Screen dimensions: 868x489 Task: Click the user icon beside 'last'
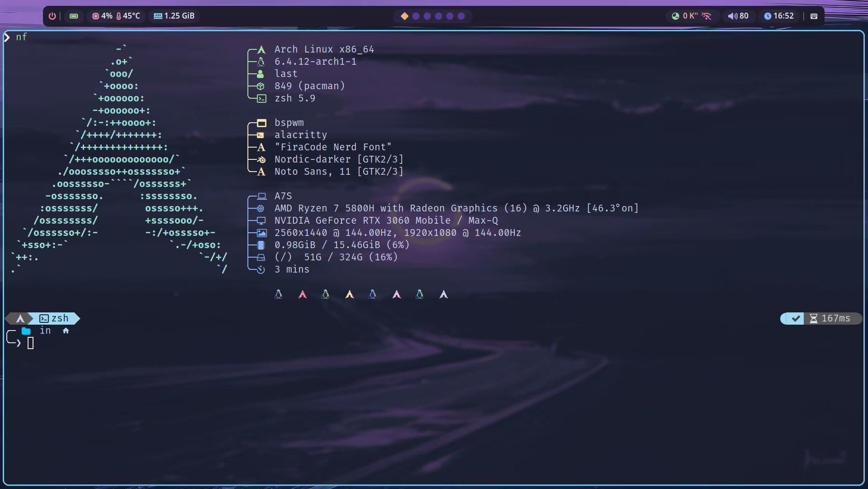(x=261, y=74)
